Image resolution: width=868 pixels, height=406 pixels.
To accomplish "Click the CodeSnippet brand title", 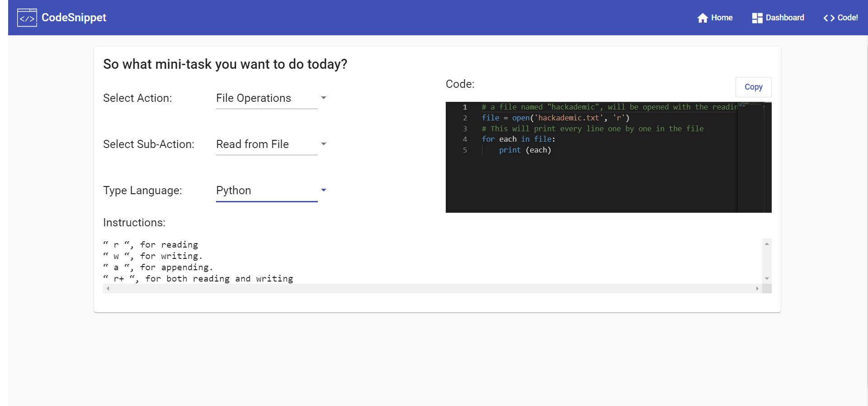I will pyautogui.click(x=74, y=18).
